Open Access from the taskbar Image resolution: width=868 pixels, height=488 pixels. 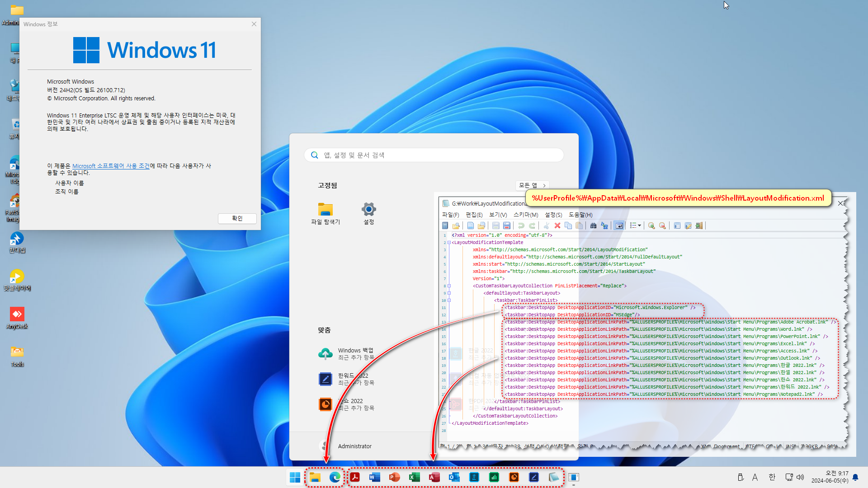pyautogui.click(x=434, y=477)
